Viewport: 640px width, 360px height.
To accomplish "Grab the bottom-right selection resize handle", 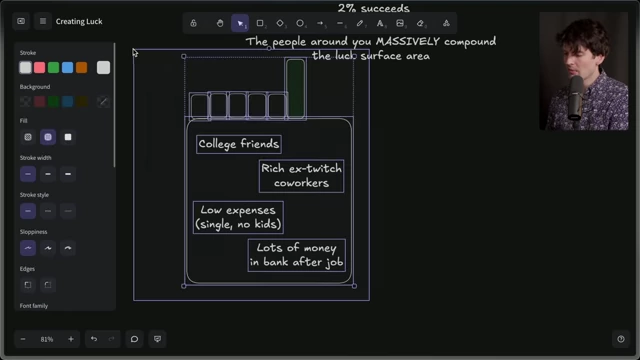I will pyautogui.click(x=354, y=286).
